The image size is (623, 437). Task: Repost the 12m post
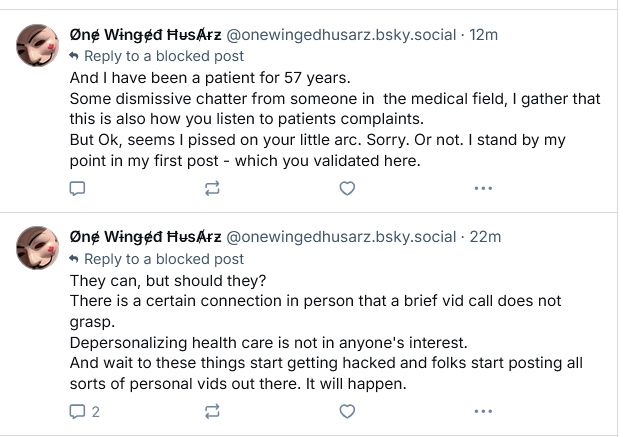pos(211,188)
